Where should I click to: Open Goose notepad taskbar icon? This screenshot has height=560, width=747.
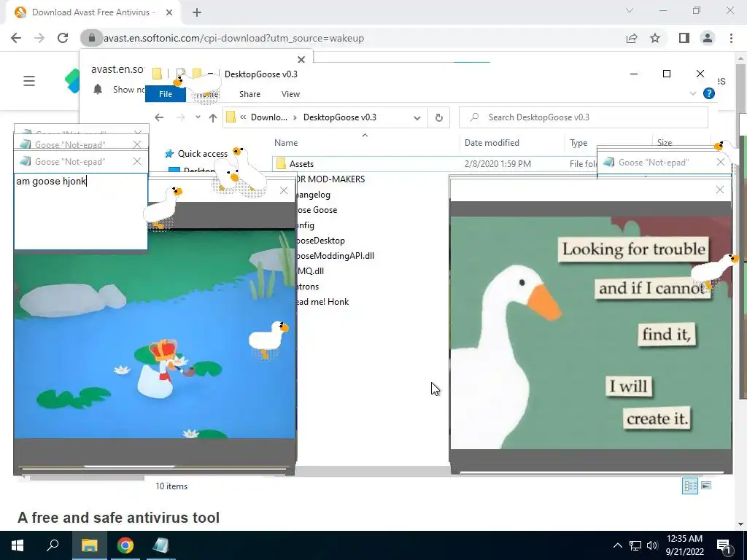click(160, 545)
